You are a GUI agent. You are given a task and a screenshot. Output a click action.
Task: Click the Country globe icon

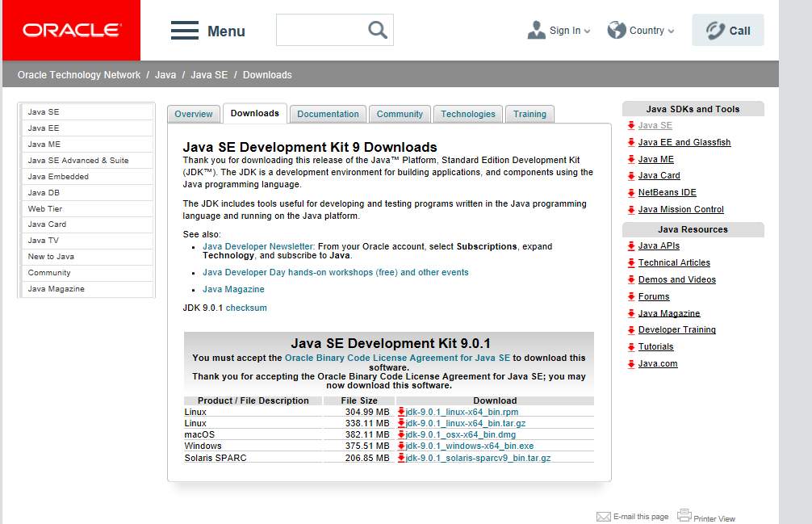click(616, 30)
